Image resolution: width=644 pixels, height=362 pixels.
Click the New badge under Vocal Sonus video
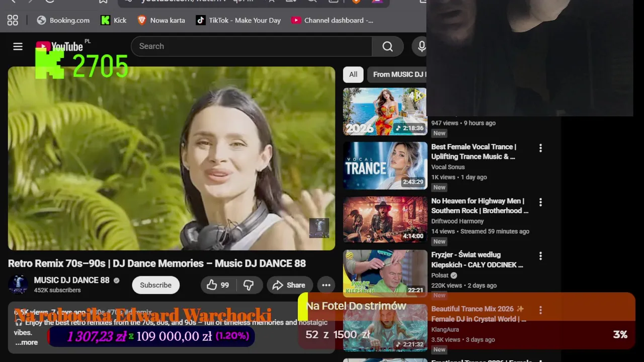coord(439,188)
